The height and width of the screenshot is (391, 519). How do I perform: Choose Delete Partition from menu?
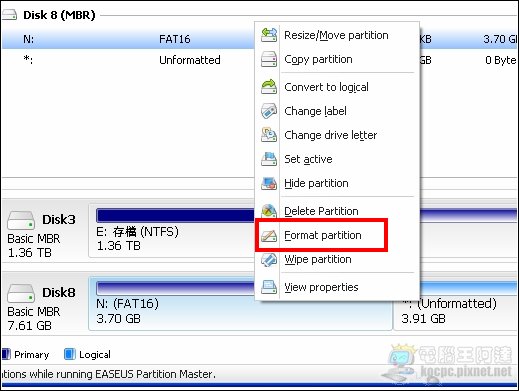point(337,211)
